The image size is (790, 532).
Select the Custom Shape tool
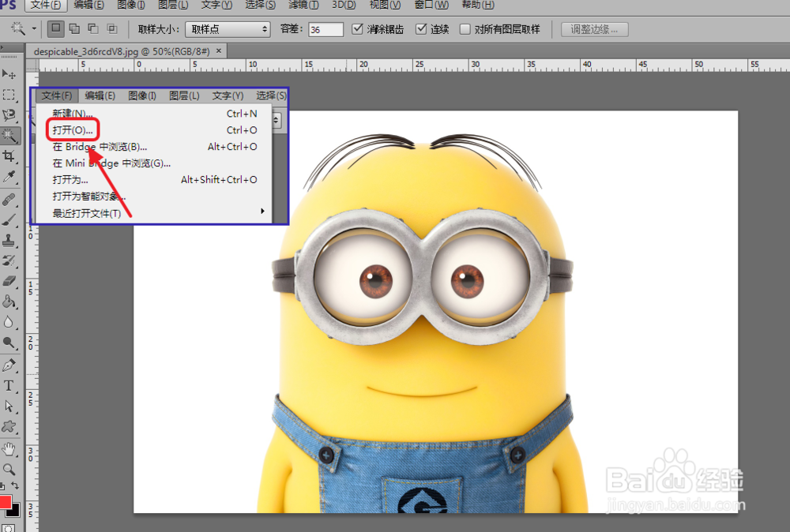pos(9,427)
